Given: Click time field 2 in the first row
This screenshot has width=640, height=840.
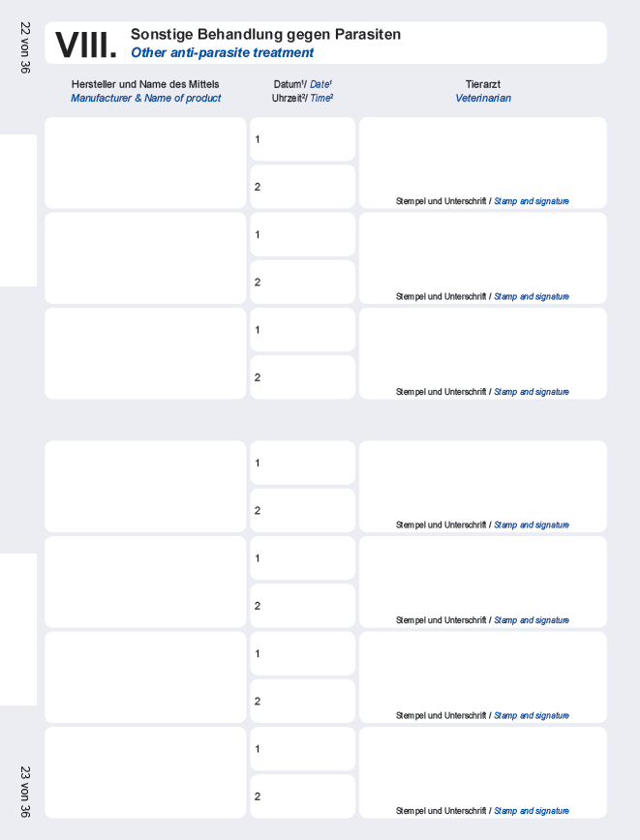Looking at the screenshot, I should (303, 187).
